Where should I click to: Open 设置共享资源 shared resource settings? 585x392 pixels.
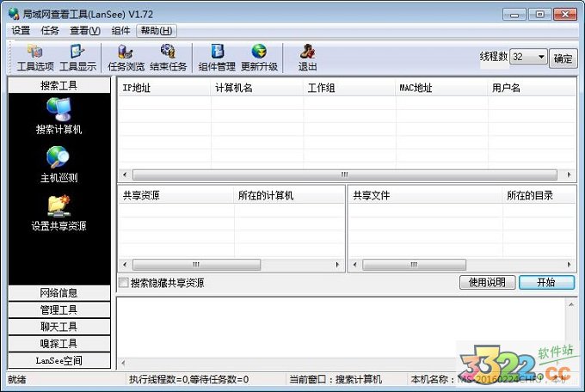coord(58,212)
